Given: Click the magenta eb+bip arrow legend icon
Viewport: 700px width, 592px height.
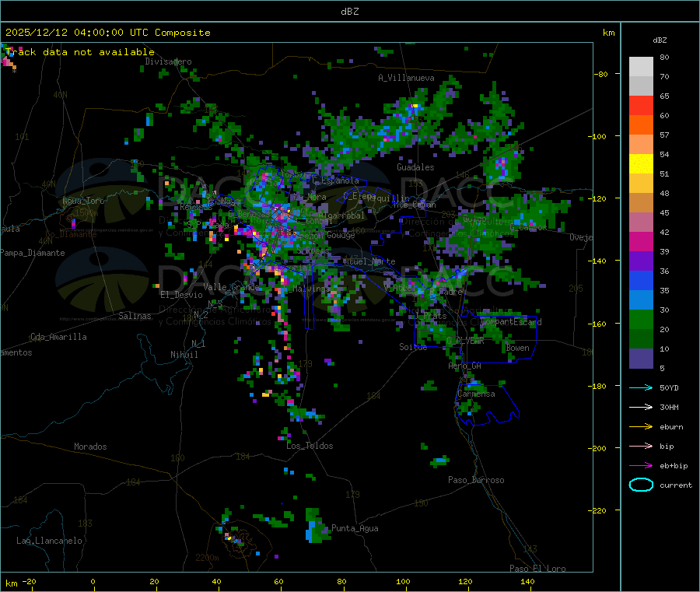Looking at the screenshot, I should coord(641,466).
